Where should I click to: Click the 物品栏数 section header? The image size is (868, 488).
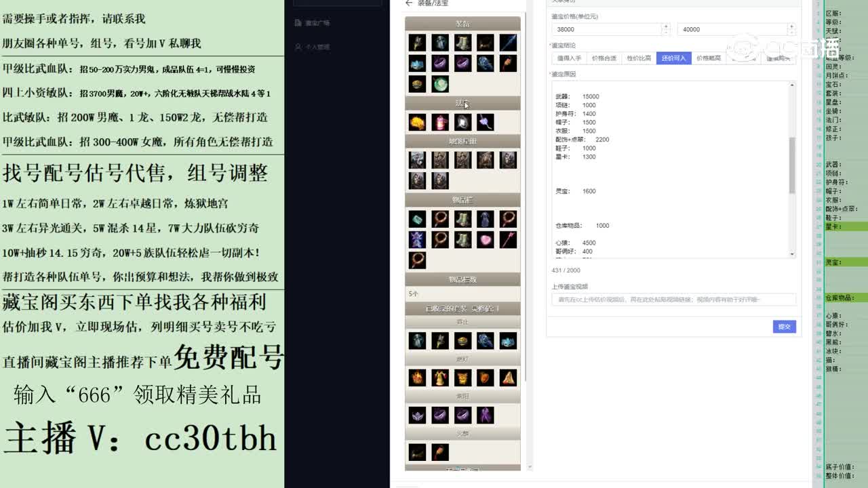click(x=462, y=279)
